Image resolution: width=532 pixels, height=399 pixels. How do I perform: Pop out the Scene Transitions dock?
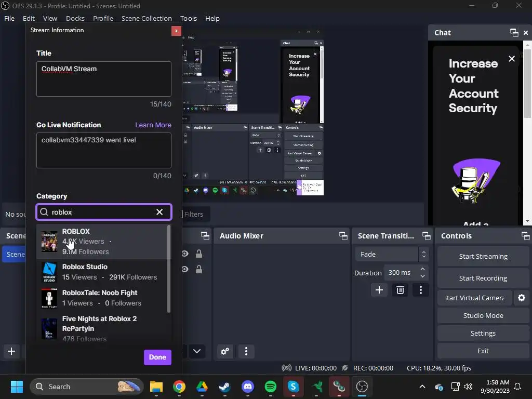tap(426, 236)
